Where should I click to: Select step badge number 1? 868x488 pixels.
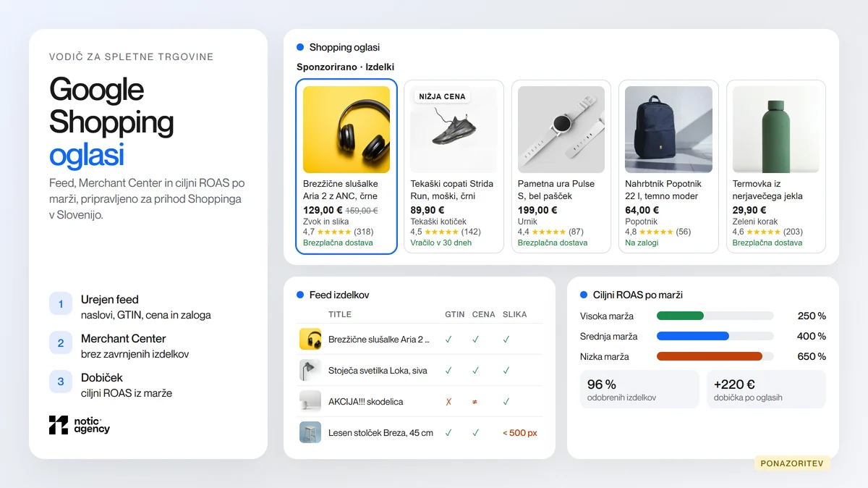61,304
